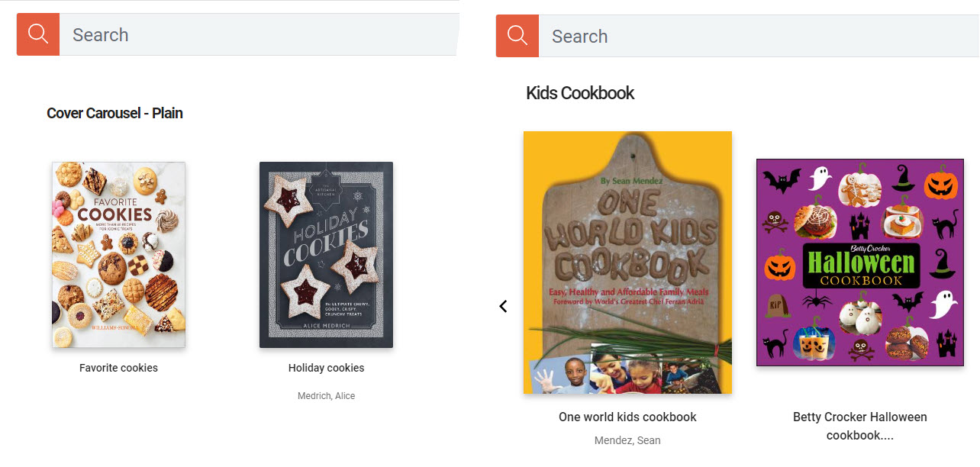The width and height of the screenshot is (980, 467).
Task: Click the orange search icon above Kids Cookbook
Action: pos(517,36)
